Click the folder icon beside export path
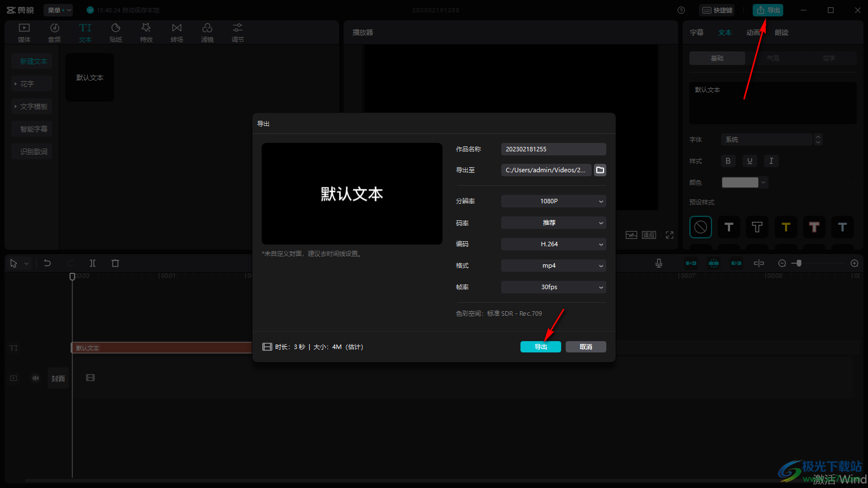Screen dimensions: 868x488 point(600,170)
